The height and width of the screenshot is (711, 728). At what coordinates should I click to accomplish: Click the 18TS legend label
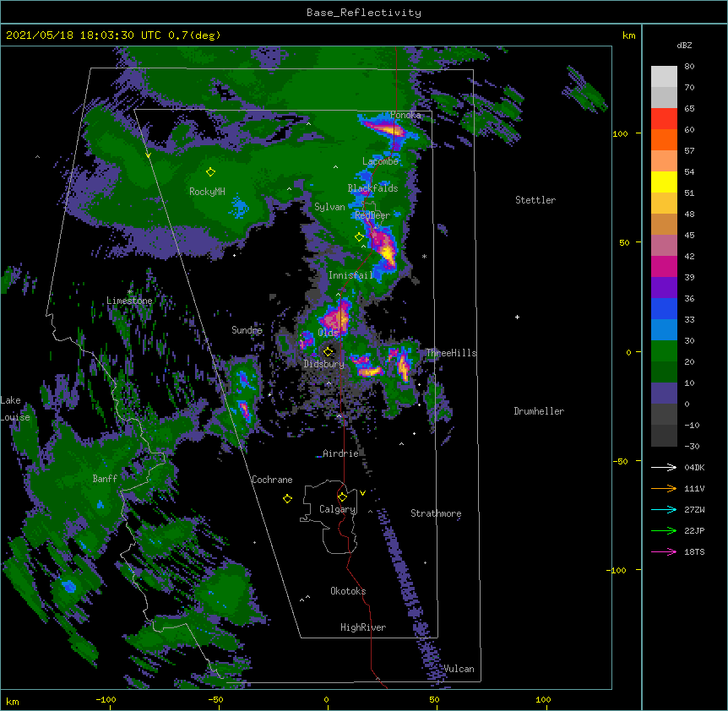[694, 551]
